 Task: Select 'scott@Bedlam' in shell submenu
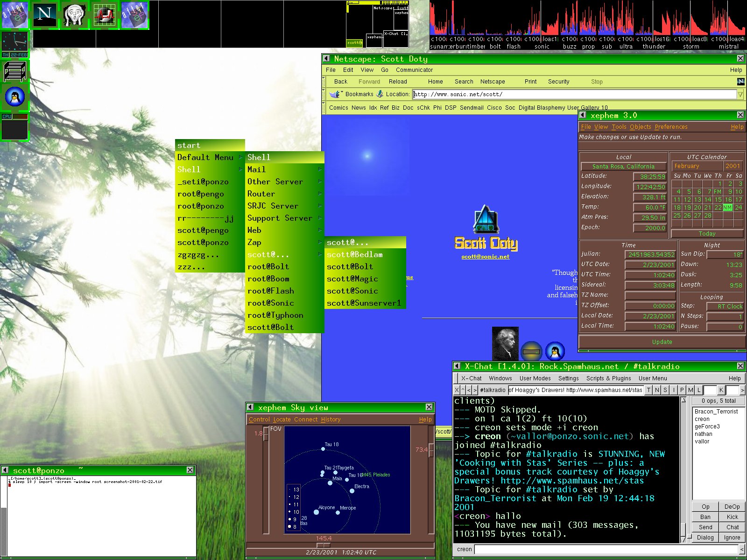[x=365, y=254]
